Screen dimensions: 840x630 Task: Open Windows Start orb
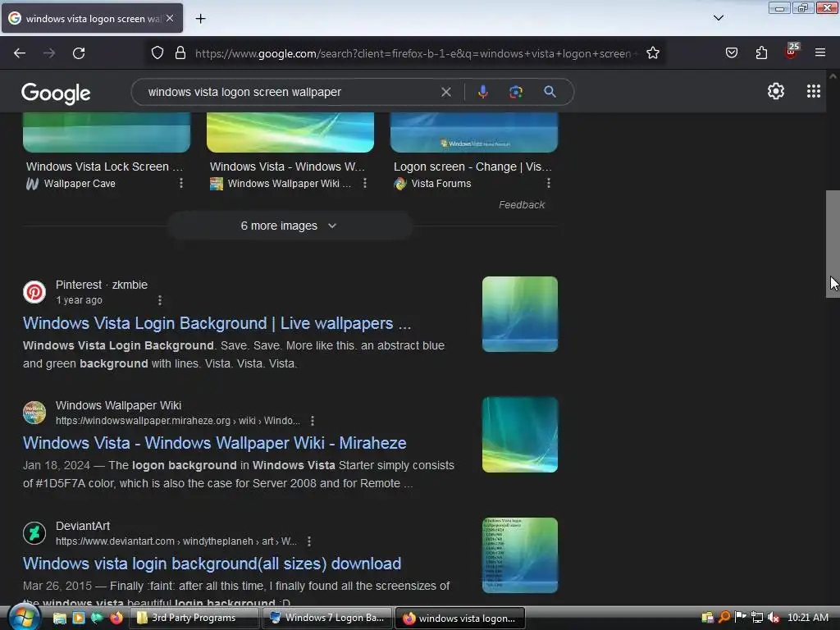(23, 618)
